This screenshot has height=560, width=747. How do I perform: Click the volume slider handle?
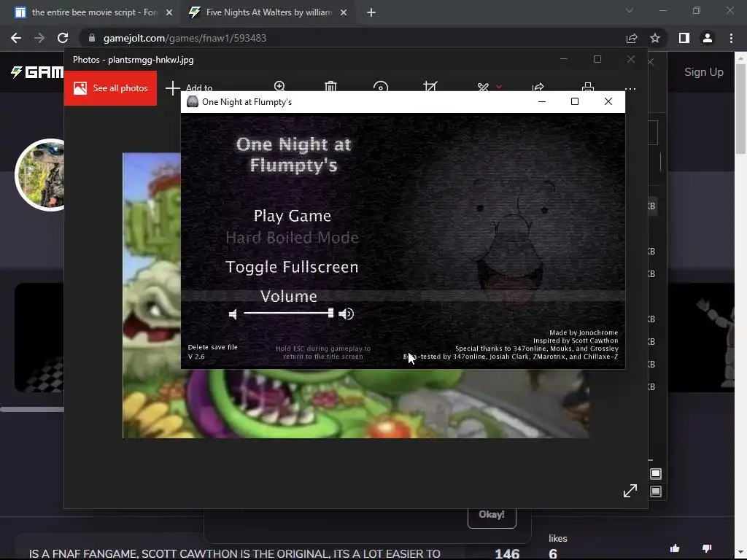coord(330,313)
